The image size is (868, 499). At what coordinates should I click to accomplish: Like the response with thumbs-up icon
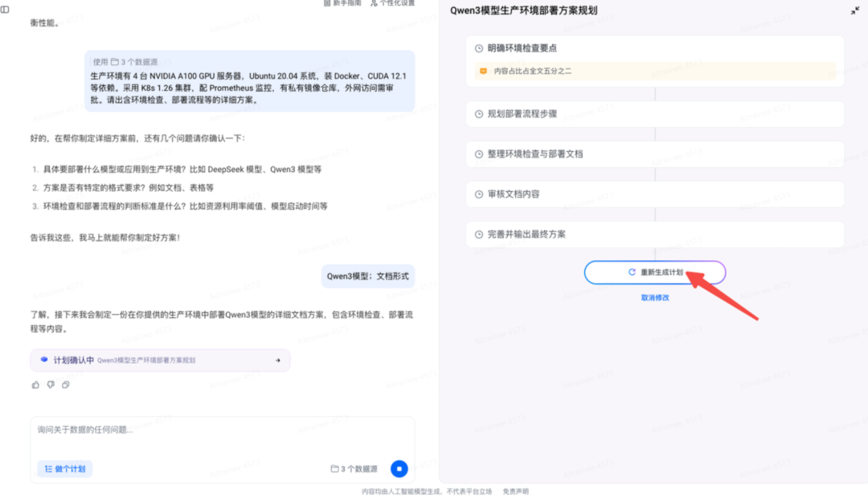click(35, 384)
